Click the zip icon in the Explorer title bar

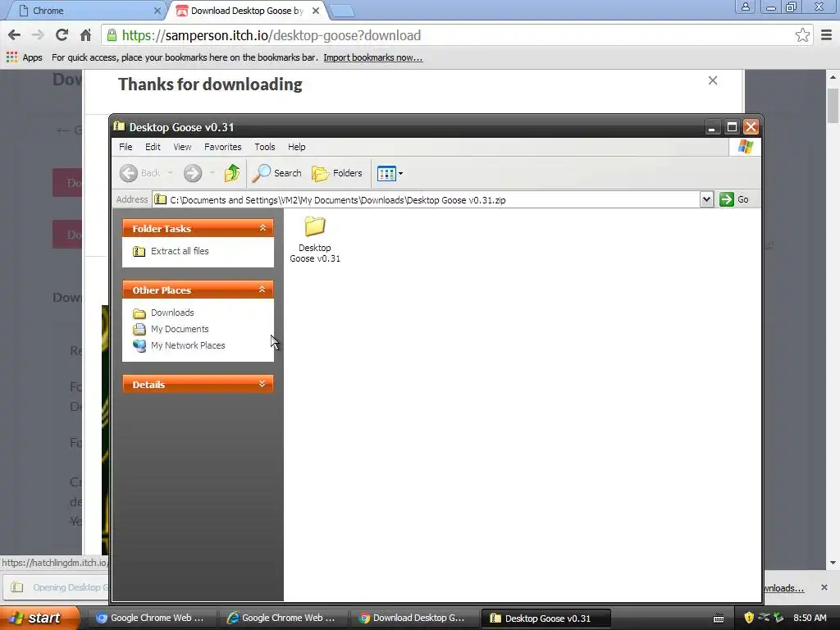click(119, 126)
